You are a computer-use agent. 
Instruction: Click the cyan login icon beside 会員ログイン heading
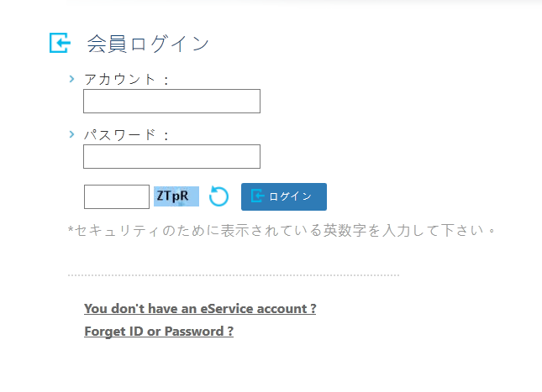click(x=61, y=43)
